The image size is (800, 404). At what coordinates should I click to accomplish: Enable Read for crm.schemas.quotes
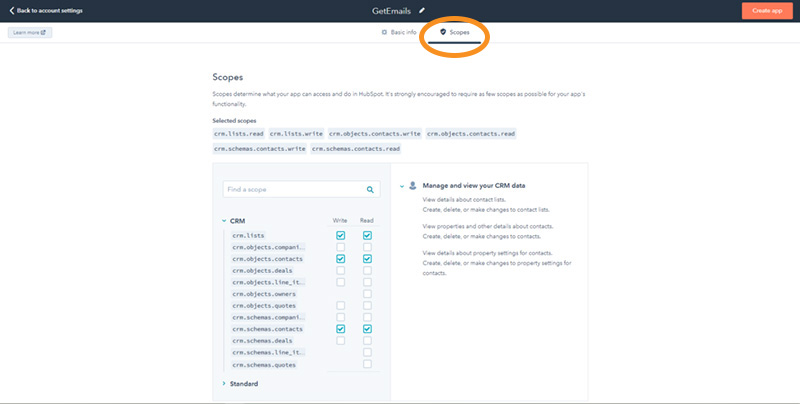[367, 365]
